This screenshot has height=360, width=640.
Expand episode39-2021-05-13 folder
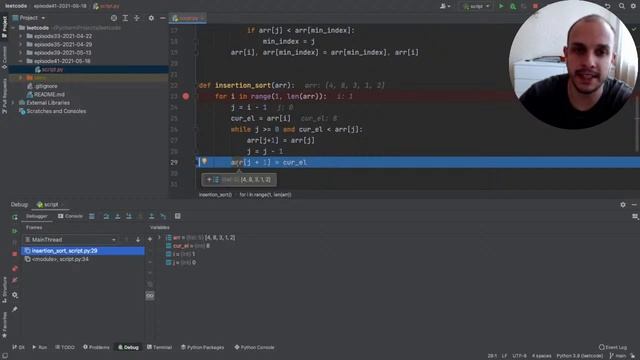pos(20,53)
